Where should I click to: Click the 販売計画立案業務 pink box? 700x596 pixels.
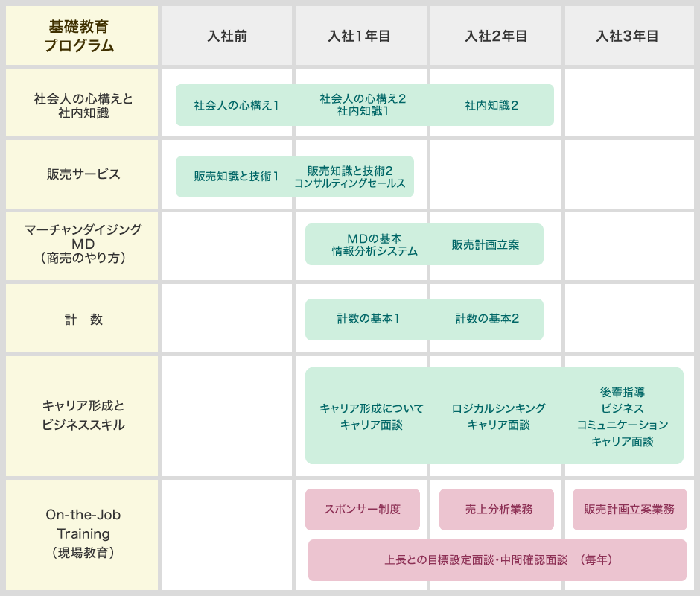click(629, 510)
